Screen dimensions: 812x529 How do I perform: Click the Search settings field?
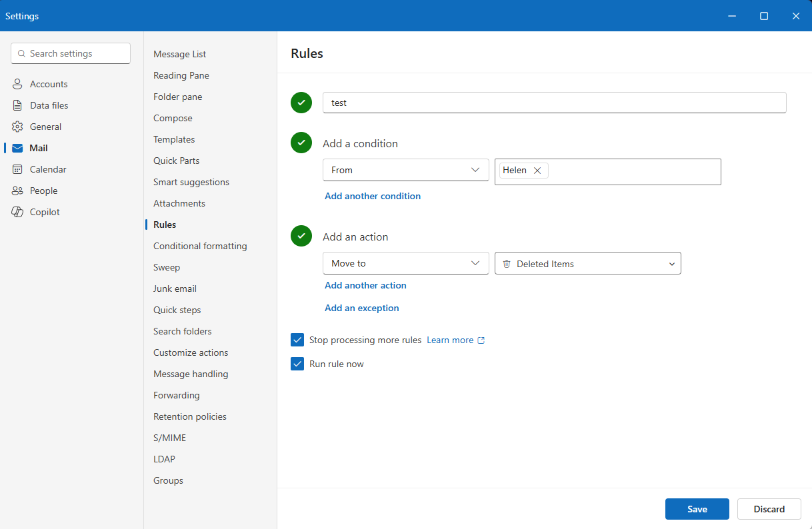71,53
